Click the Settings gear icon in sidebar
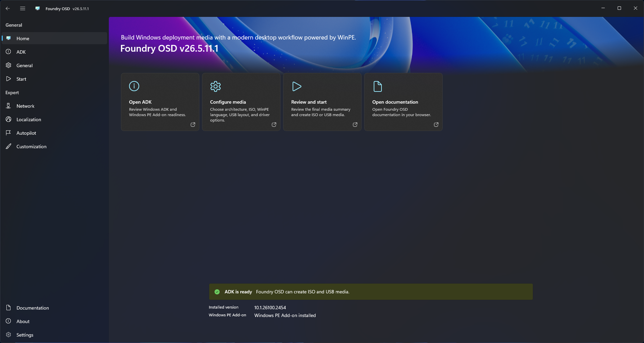The height and width of the screenshot is (343, 644). point(8,335)
